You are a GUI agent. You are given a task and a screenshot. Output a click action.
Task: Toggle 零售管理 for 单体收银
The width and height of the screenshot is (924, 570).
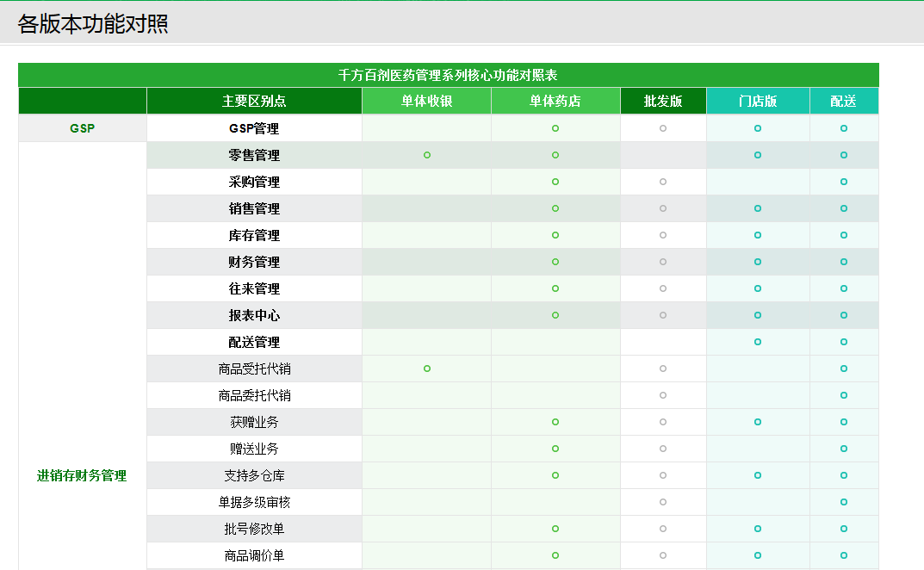point(427,155)
